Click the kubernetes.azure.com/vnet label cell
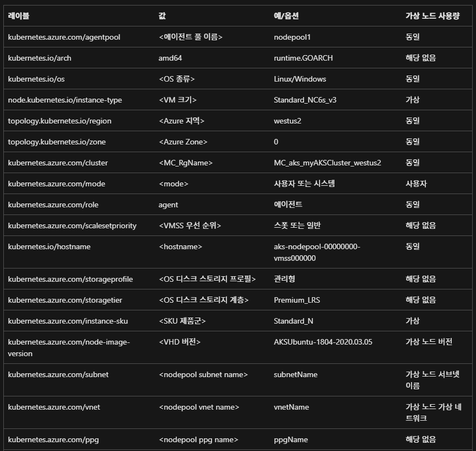 pos(54,407)
